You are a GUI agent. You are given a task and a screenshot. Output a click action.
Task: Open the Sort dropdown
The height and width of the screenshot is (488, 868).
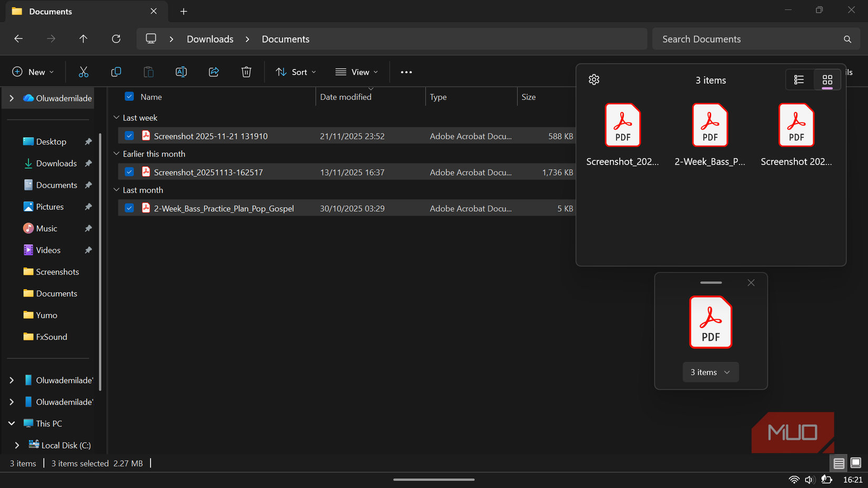pos(296,72)
